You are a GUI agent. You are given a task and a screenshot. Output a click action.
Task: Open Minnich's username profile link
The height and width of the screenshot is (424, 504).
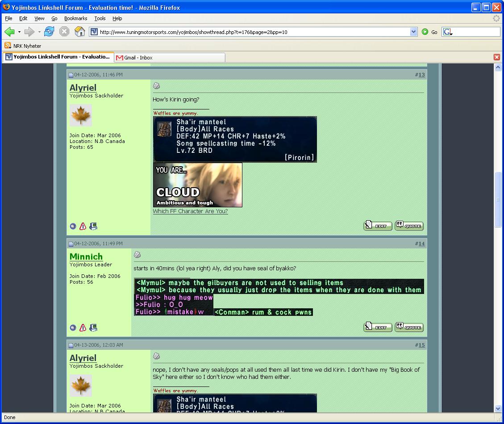pos(86,256)
